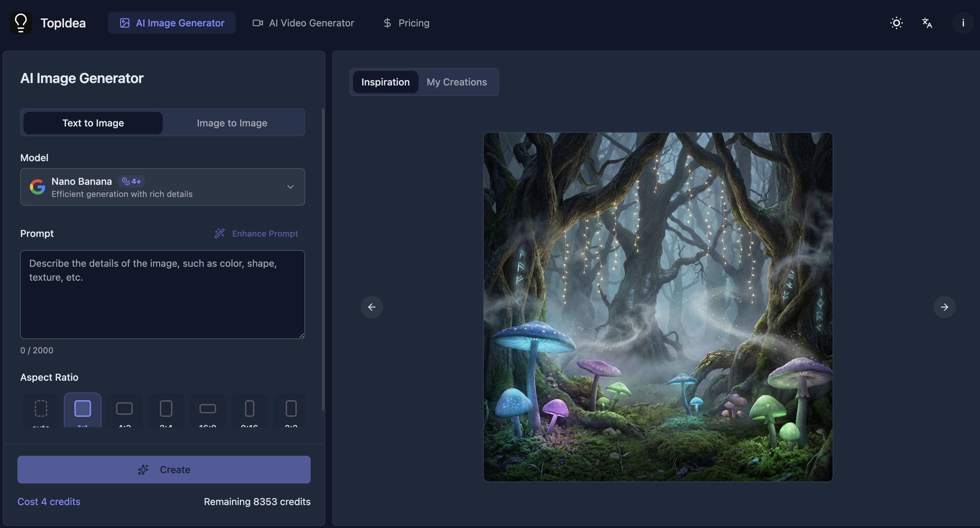The height and width of the screenshot is (528, 980).
Task: Click the left arrow to view previous image
Action: click(x=372, y=307)
